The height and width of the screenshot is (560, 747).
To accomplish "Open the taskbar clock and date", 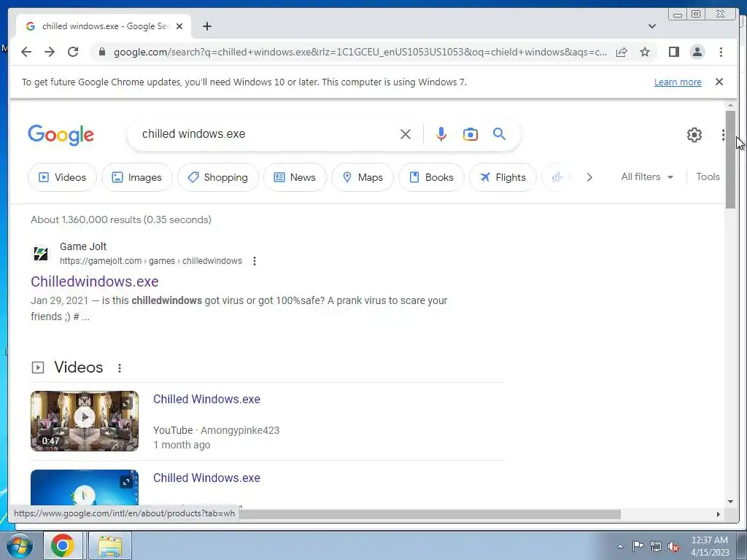I will pyautogui.click(x=710, y=546).
